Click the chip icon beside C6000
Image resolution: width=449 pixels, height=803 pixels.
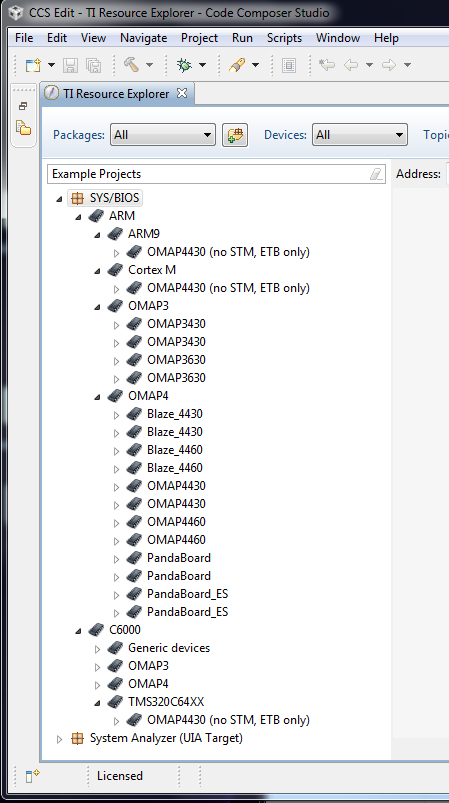click(96, 630)
